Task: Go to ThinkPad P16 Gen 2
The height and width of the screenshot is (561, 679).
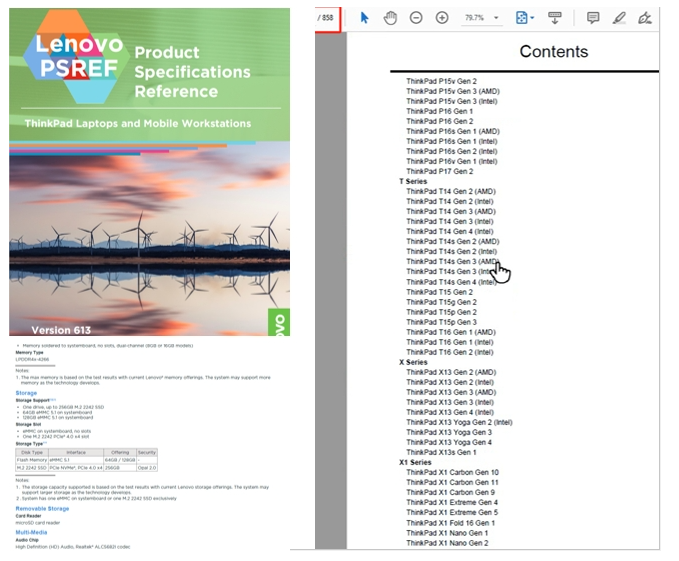Action: 440,121
